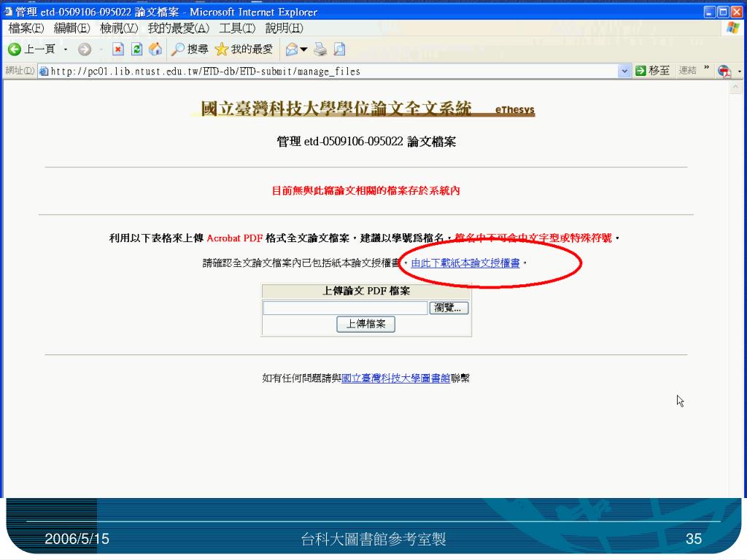This screenshot has width=747, height=560.
Task: Expand the mail icon dropdown arrow
Action: point(304,49)
